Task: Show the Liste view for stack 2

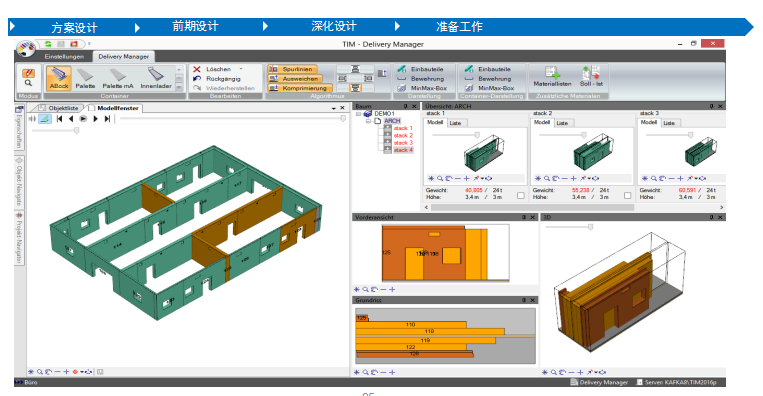Action: point(562,123)
